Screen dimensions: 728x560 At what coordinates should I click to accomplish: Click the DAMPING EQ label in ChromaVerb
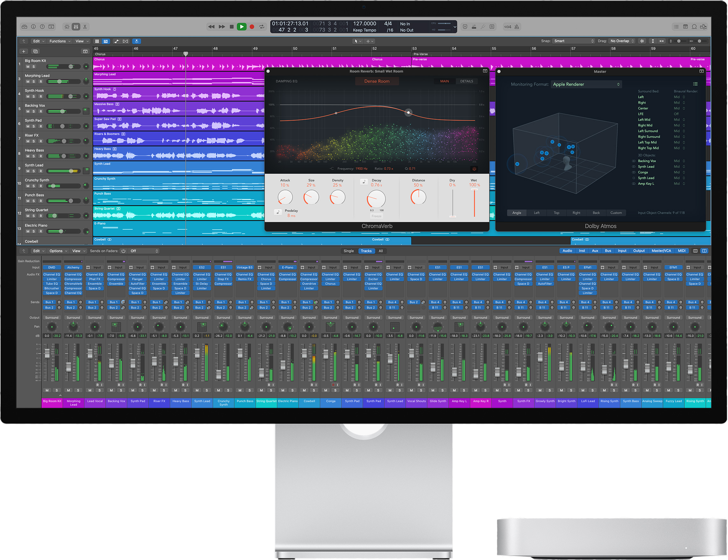286,81
